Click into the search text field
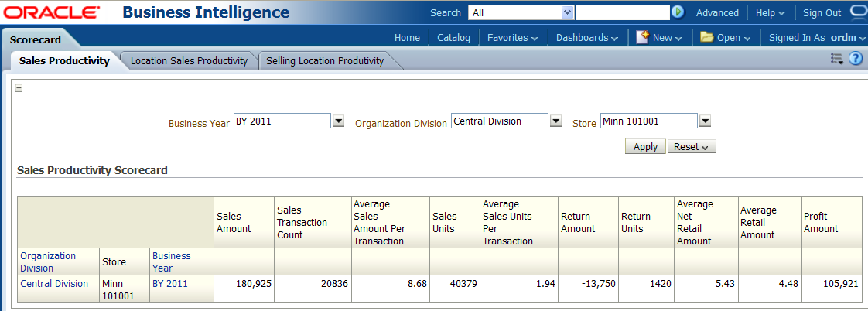Screen dimensions: 868x311 622,12
